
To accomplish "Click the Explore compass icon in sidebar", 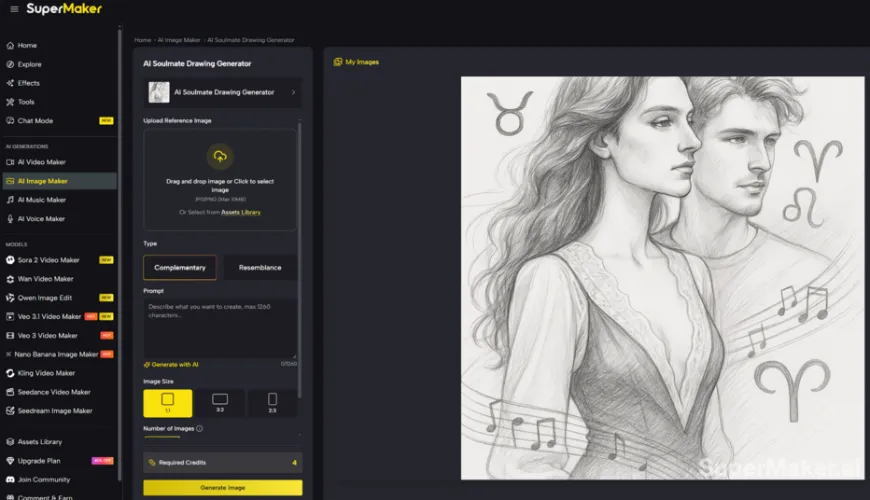I will point(10,64).
